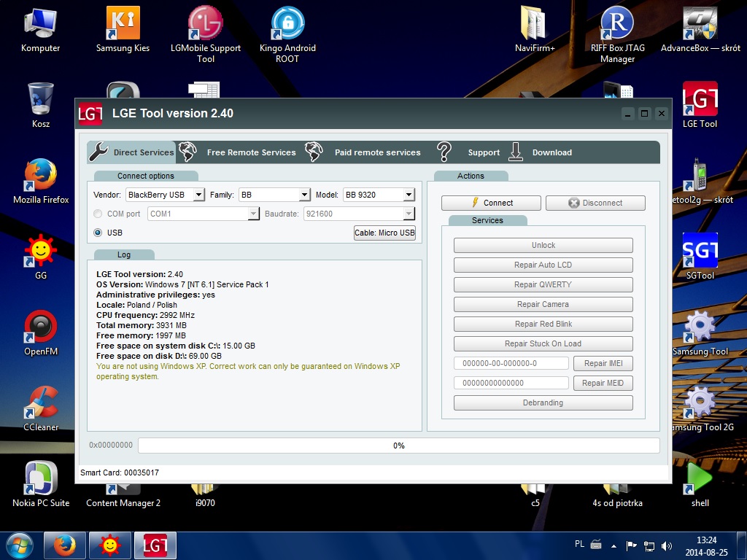Click the Log panel tab

click(124, 254)
